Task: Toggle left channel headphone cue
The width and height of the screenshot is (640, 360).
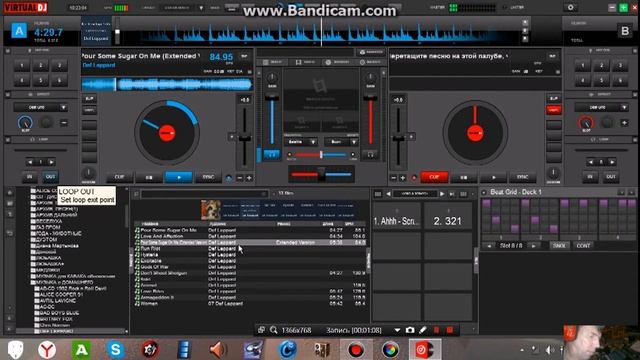Action: tap(271, 154)
